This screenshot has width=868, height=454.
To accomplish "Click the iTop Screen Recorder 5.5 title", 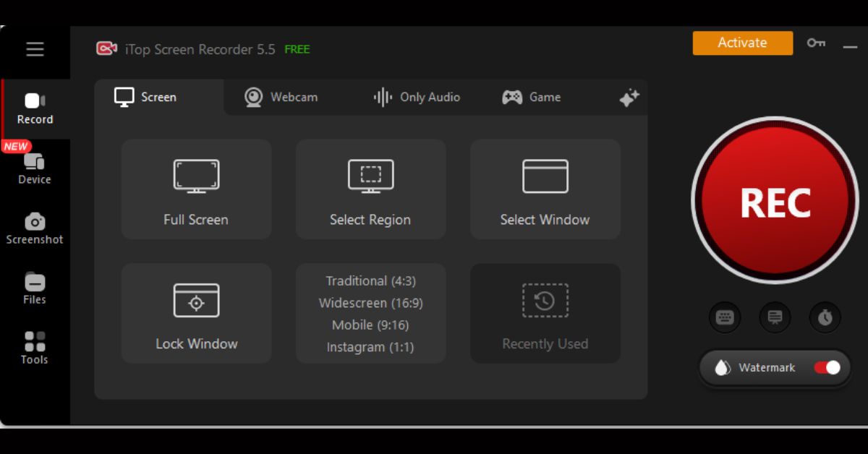I will coord(200,49).
